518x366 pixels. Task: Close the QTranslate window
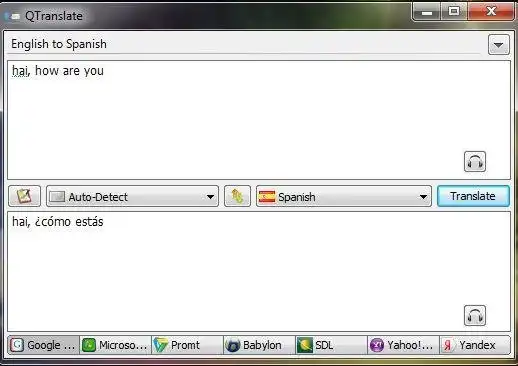coord(491,12)
